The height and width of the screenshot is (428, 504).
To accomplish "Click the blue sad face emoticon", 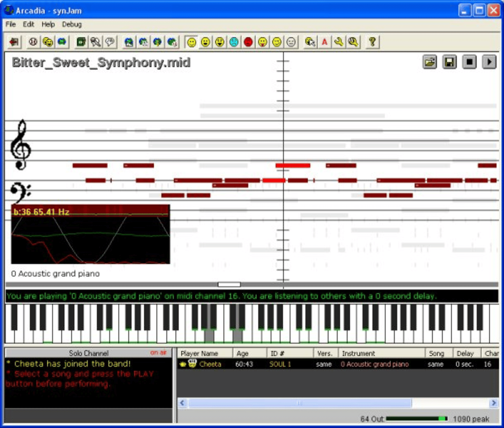I will coord(234,42).
